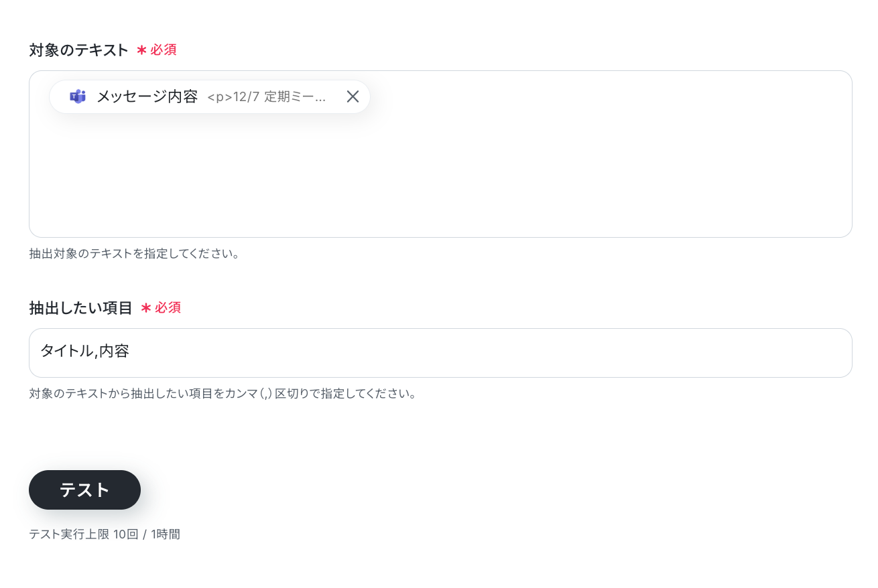Select the メッセージ内容 chip label
Image resolution: width=878 pixels, height=588 pixels.
click(147, 96)
